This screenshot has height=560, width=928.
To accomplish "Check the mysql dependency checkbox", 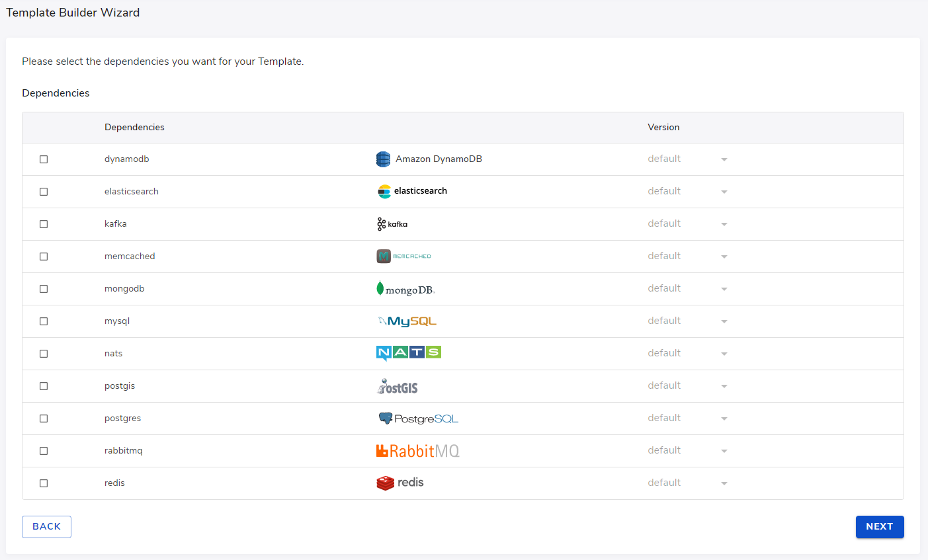I will click(x=44, y=321).
